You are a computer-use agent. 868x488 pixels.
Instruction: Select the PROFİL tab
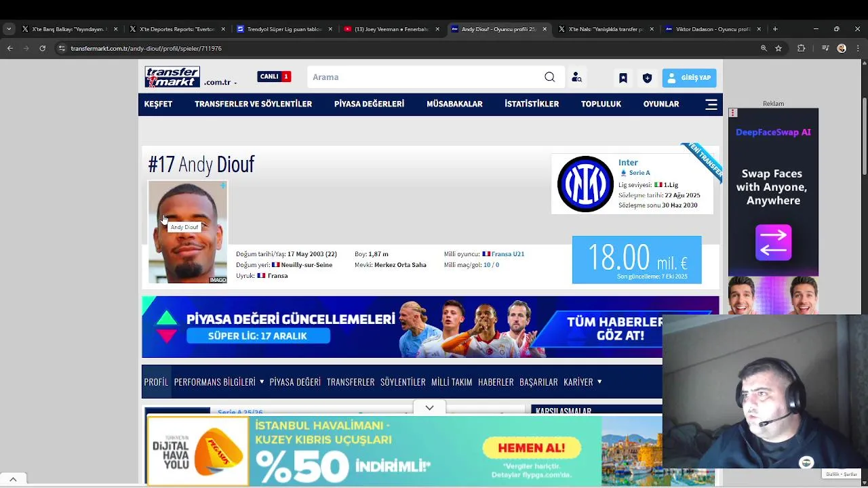click(156, 382)
